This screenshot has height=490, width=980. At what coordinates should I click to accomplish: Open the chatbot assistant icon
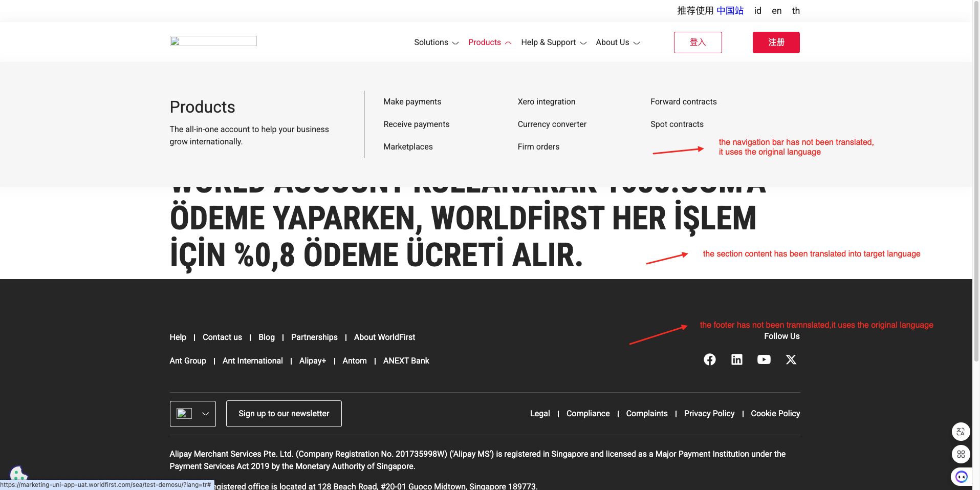point(961,477)
